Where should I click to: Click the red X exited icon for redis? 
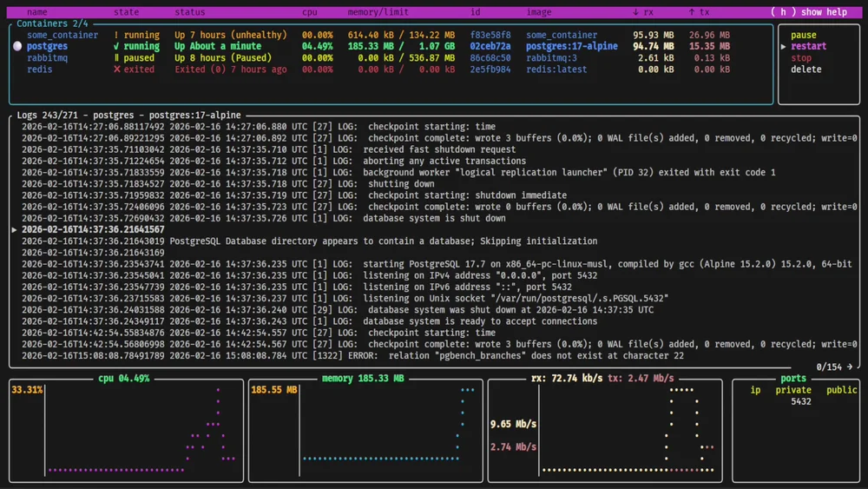pyautogui.click(x=117, y=69)
